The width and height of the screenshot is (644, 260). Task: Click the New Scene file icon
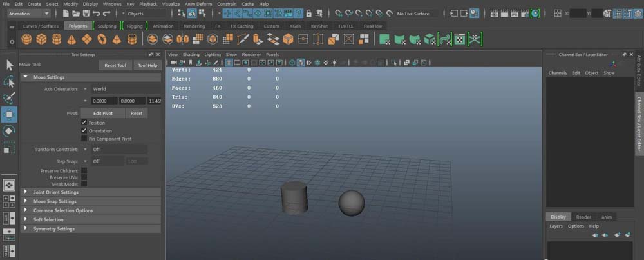click(x=66, y=14)
